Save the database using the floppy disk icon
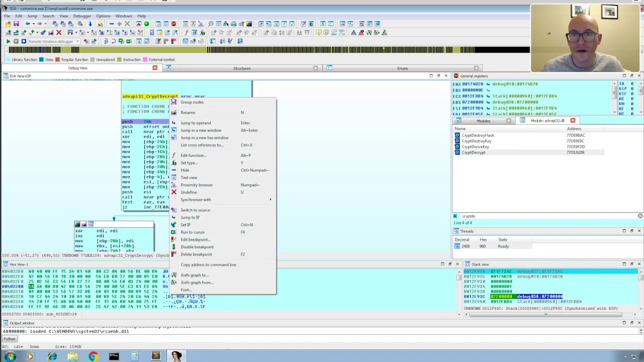Image resolution: width=644 pixels, height=362 pixels. tap(16, 24)
